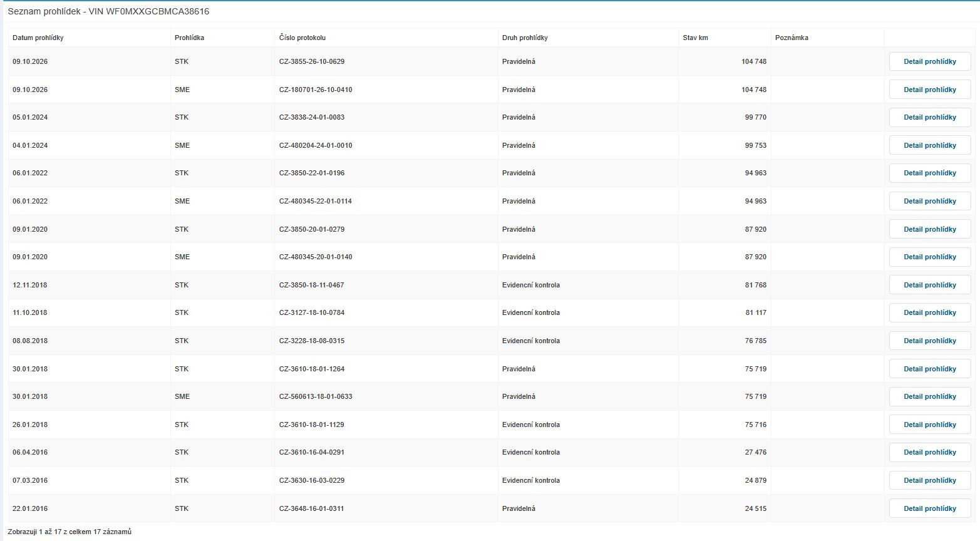Open Detail prohlídky for inspection dated 08.08.2018
Screen dimensions: 980x541
point(930,341)
